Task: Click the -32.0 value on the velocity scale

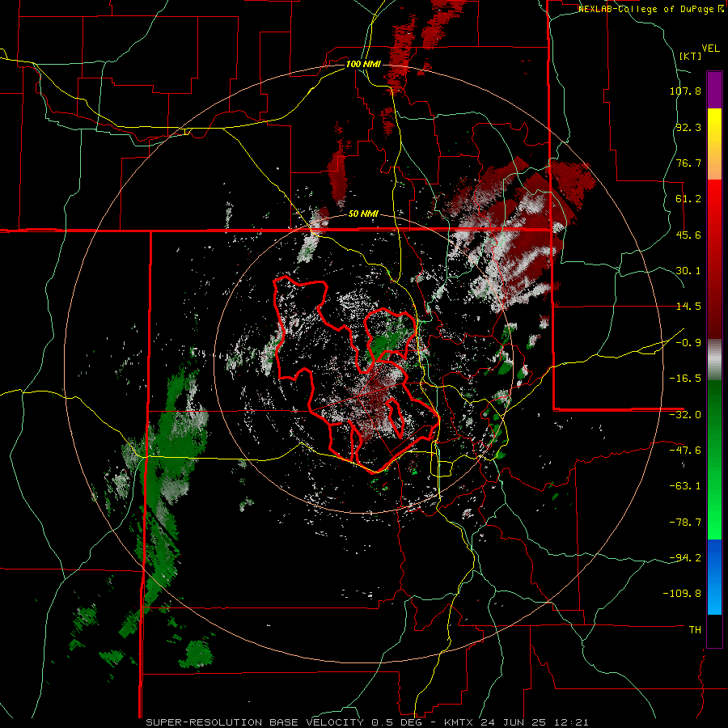Action: [685, 415]
